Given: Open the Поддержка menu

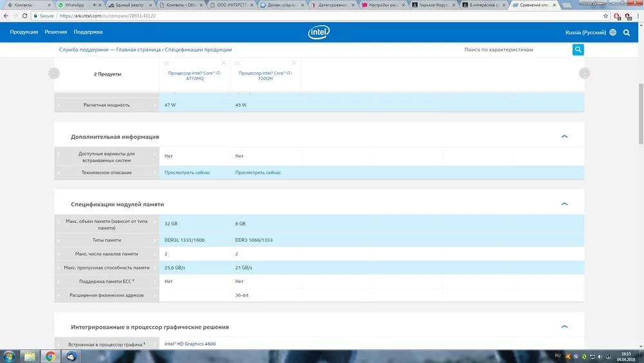Looking at the screenshot, I should point(88,32).
